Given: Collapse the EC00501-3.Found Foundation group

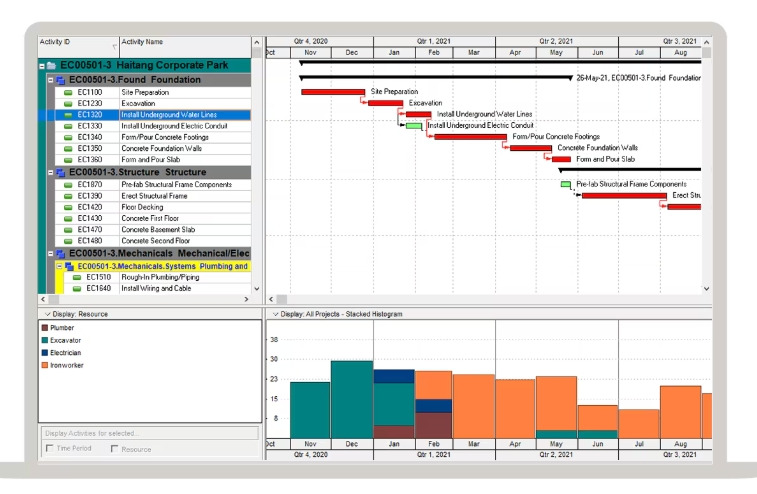Looking at the screenshot, I should [x=50, y=80].
